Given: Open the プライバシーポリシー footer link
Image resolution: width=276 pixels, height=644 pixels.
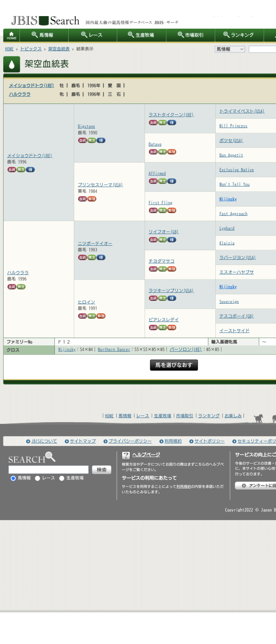Looking at the screenshot, I should (130, 441).
